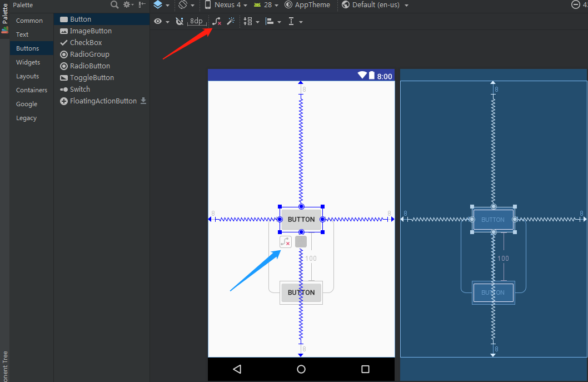The width and height of the screenshot is (588, 382).
Task: Select upper BUTTON in blueprint view
Action: 493,220
